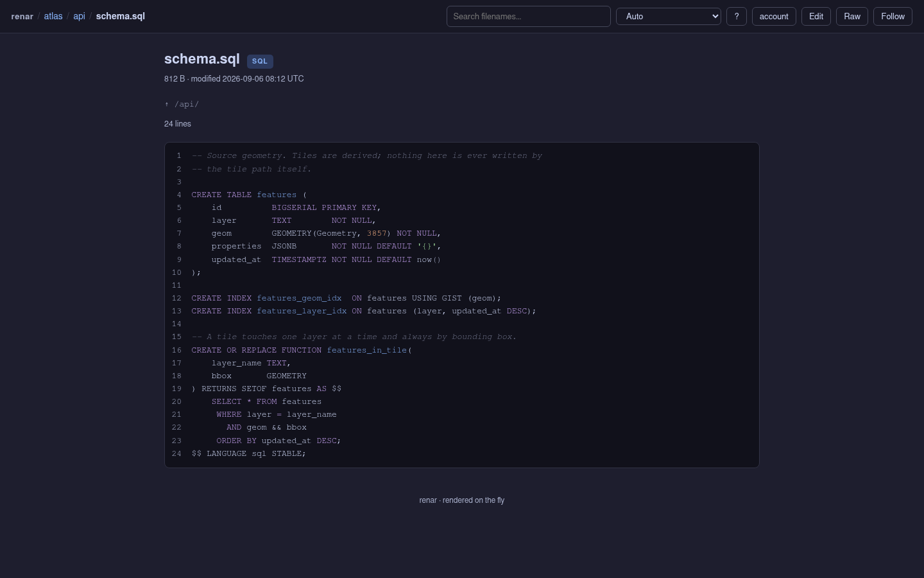Click the 'CREATE TABLE features (' line

click(x=249, y=195)
